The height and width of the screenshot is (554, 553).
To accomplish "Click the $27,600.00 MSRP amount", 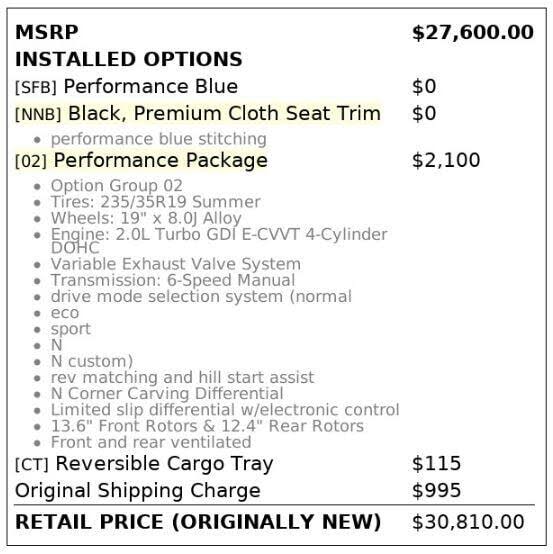I will pyautogui.click(x=473, y=33).
